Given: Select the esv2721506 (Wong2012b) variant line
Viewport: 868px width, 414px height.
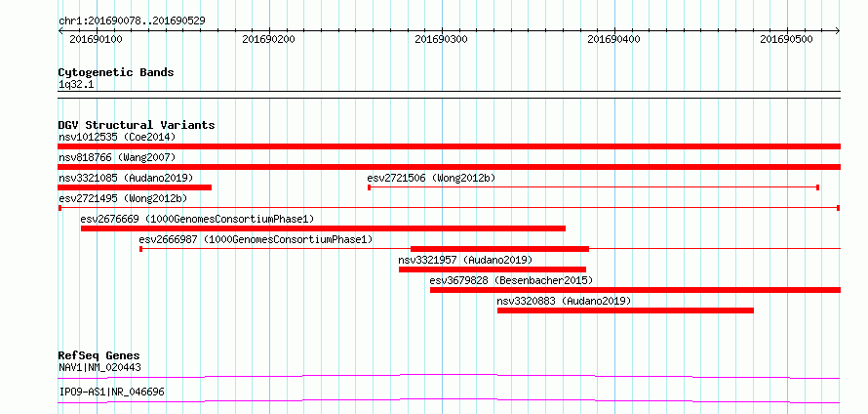Looking at the screenshot, I should pyautogui.click(x=593, y=187).
